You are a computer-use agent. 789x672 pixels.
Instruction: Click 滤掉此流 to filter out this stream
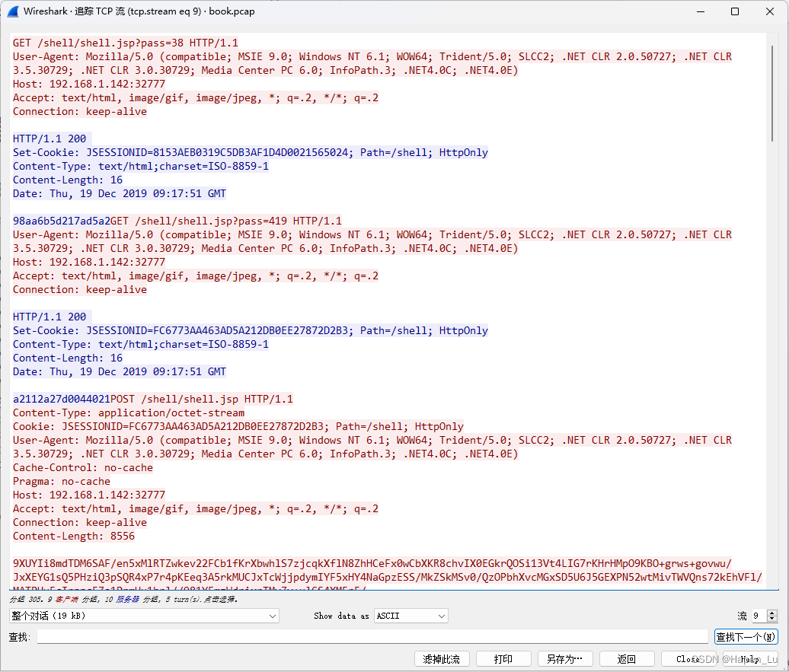(442, 658)
